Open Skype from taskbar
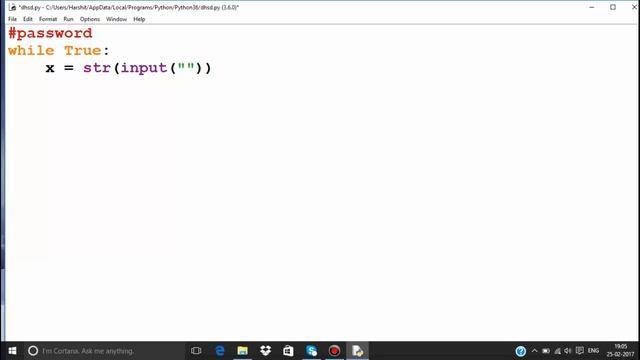Viewport: 640px width, 360px height. [311, 351]
